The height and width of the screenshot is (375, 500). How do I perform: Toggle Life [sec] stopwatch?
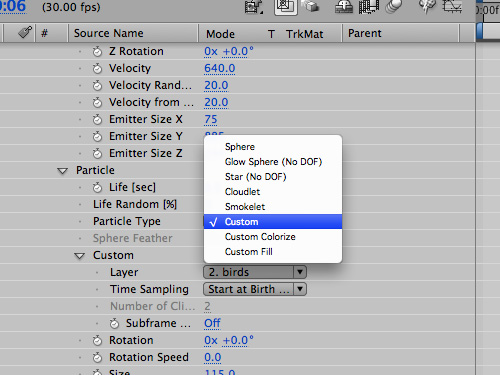coord(97,188)
